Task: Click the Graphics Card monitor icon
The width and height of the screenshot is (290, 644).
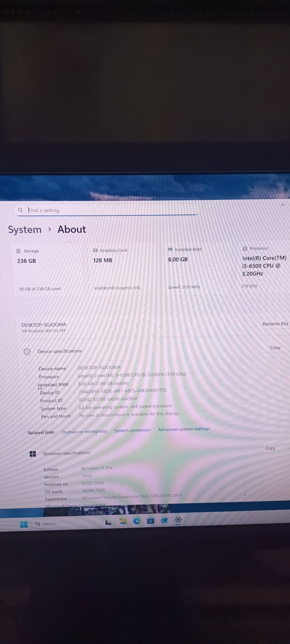Action: [95, 250]
